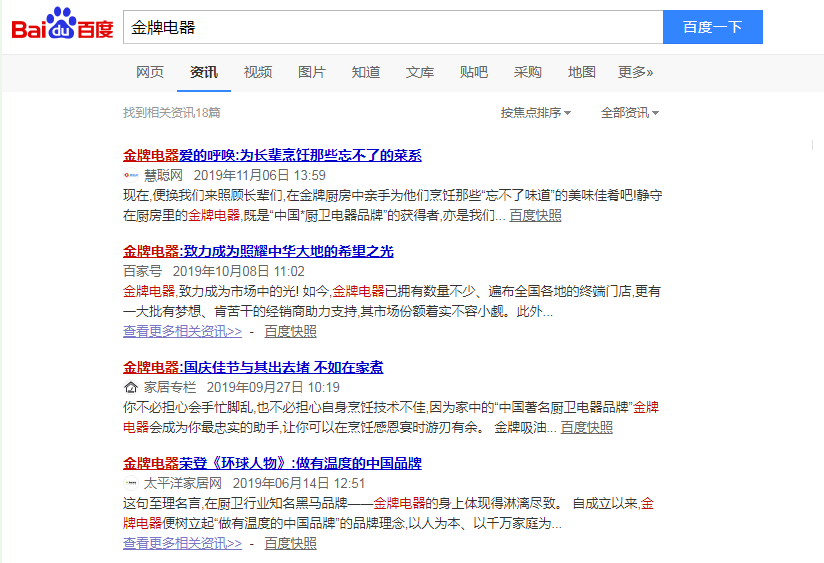This screenshot has height=563, width=824.
Task: Click the 太平洋家居网 source name
Action: coord(183,483)
